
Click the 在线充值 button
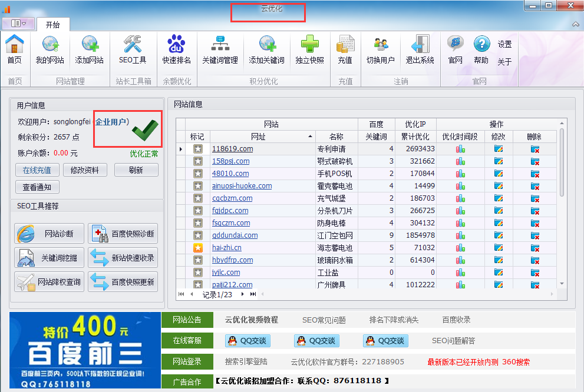click(37, 170)
